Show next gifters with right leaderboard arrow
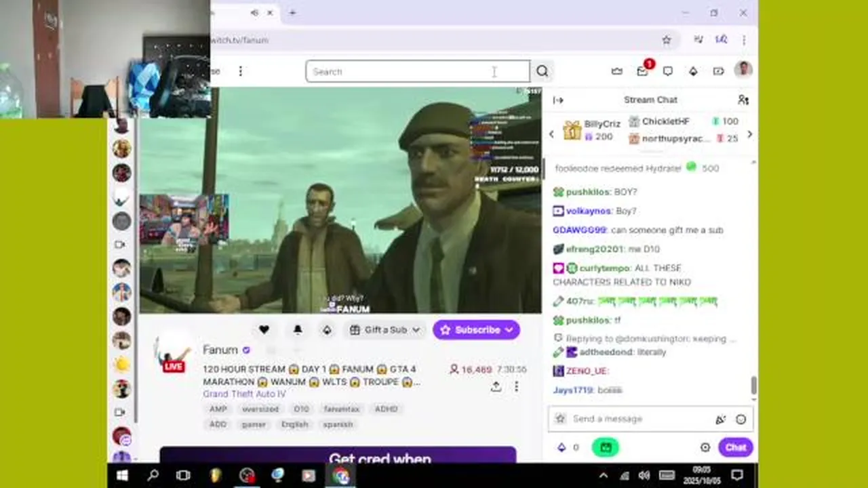This screenshot has height=488, width=868. [x=749, y=134]
